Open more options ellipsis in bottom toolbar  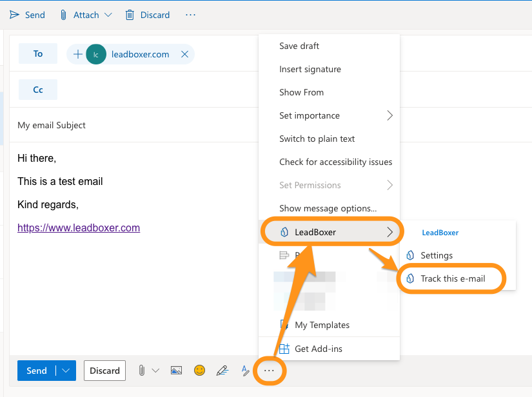[x=270, y=371]
